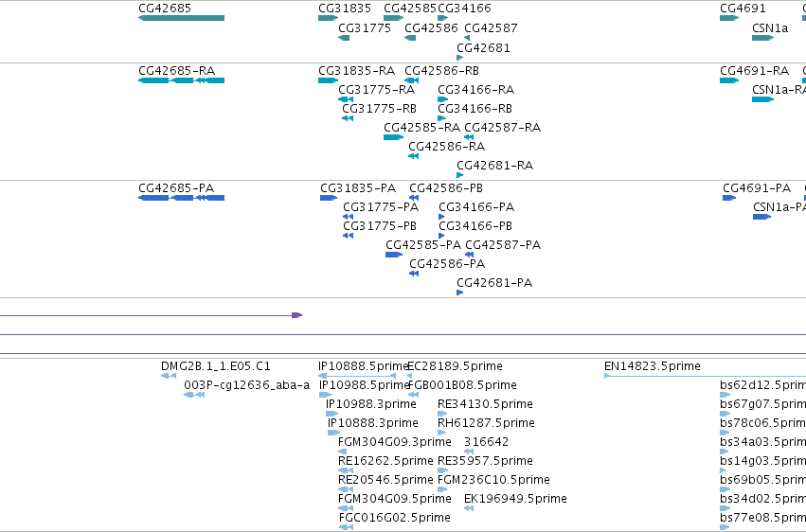Screen dimensions: 806x532
Task: Click the CSN1a gene label
Action: pyautogui.click(x=769, y=28)
